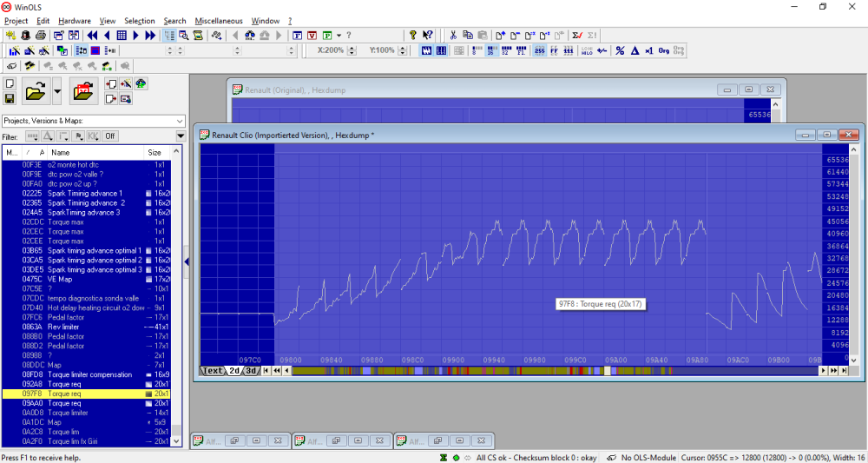Go to next with the single right arrow icon
The image size is (868, 463).
pyautogui.click(x=135, y=35)
